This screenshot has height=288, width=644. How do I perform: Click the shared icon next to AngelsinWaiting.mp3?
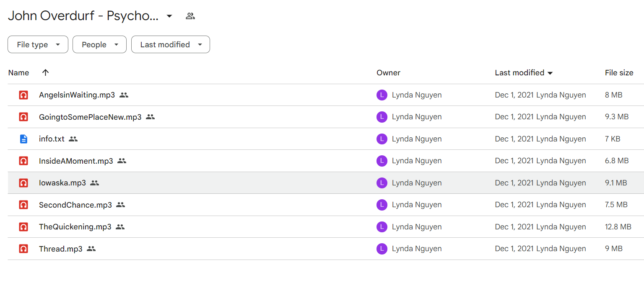point(124,95)
